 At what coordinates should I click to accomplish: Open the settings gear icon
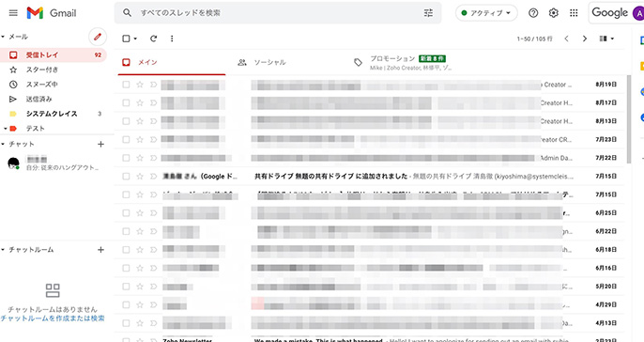click(553, 13)
